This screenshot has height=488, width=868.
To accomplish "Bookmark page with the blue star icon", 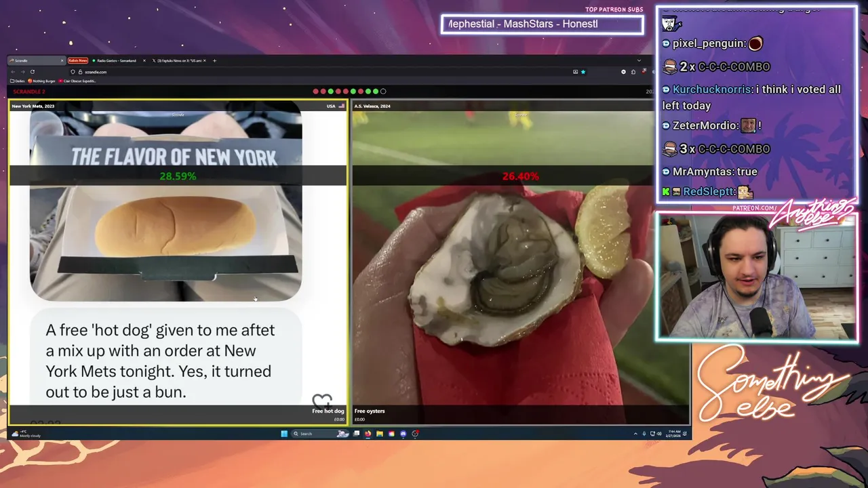I will [x=583, y=72].
